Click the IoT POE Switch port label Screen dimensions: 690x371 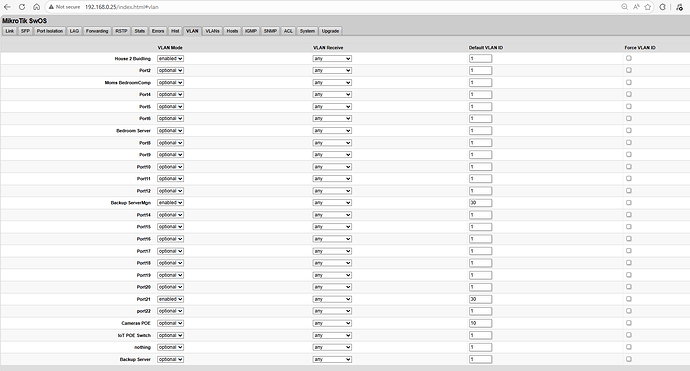134,335
